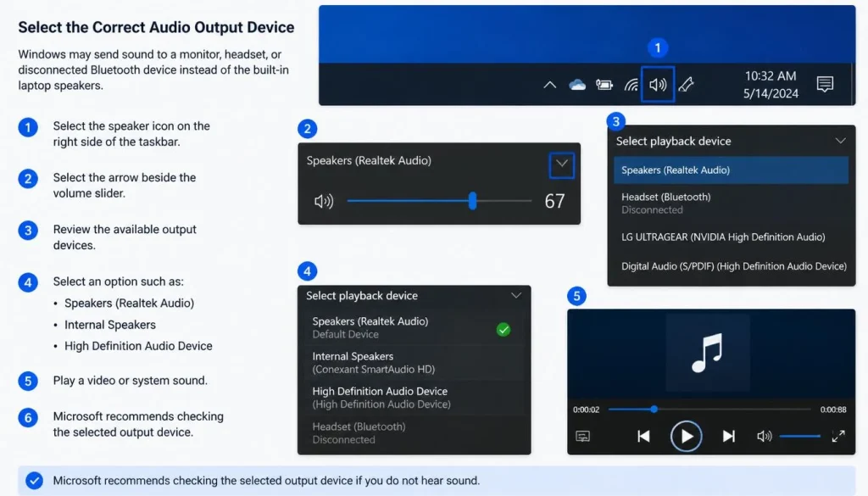
Task: Open the OneDrive cloud tray icon
Action: click(x=576, y=85)
